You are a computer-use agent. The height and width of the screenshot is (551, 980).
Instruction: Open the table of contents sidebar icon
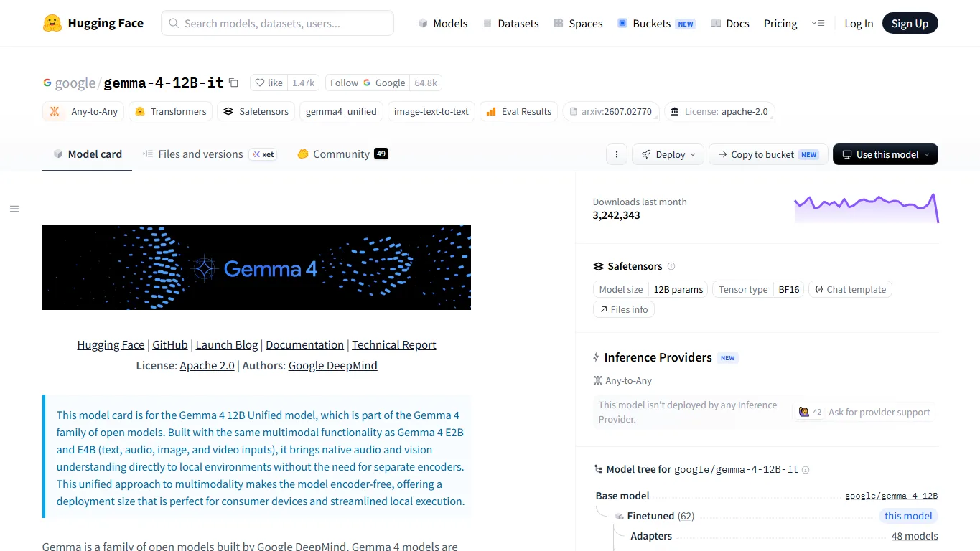[14, 209]
